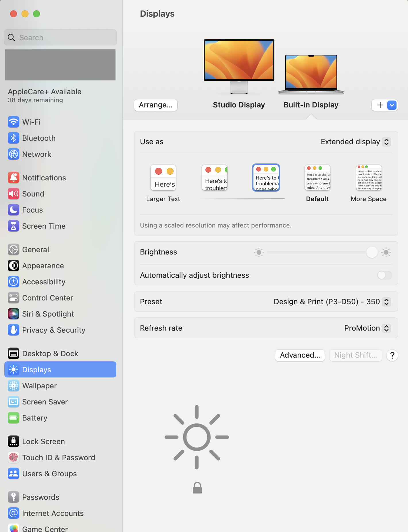Click the grey account banner in sidebar
This screenshot has height=532, width=408.
point(60,65)
